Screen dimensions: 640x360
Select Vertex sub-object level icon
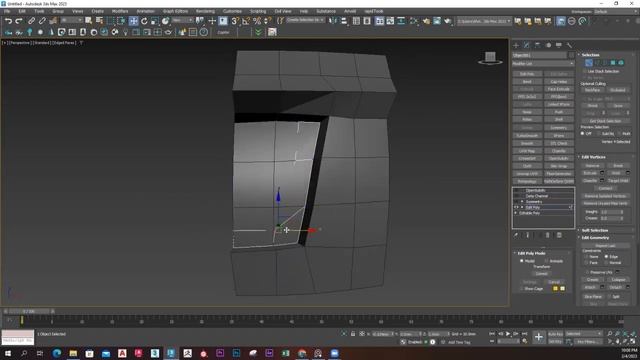[589, 63]
